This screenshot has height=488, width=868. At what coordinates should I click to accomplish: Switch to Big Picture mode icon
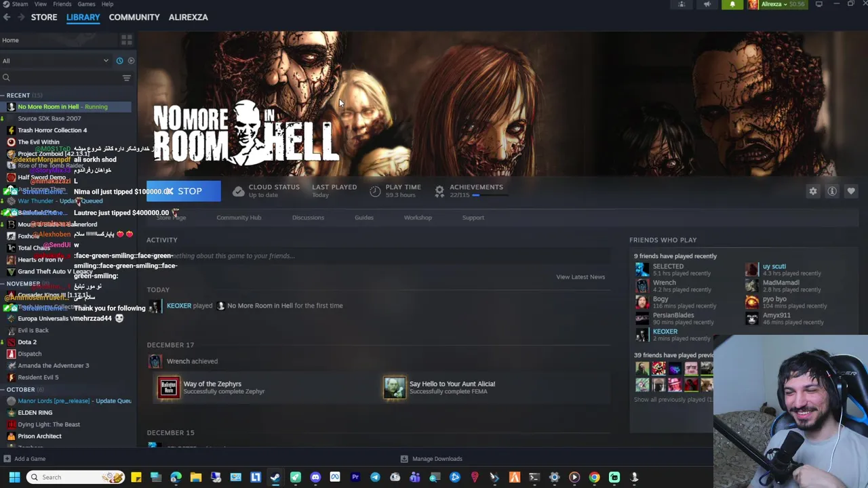[x=819, y=4]
